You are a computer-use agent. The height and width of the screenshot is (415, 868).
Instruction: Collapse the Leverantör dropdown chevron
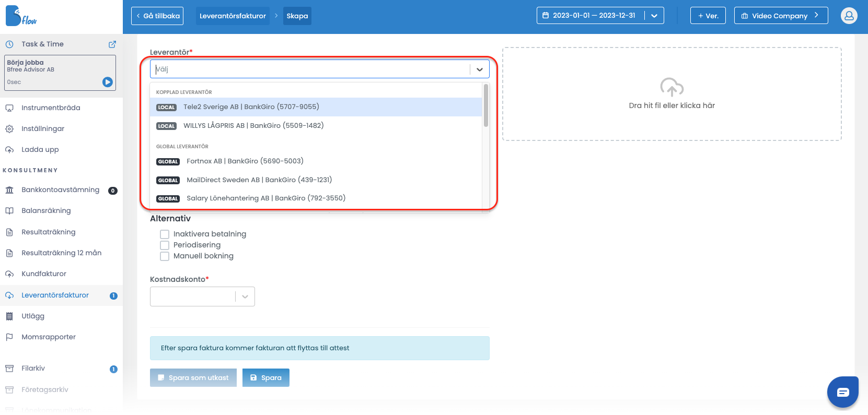[x=480, y=69]
